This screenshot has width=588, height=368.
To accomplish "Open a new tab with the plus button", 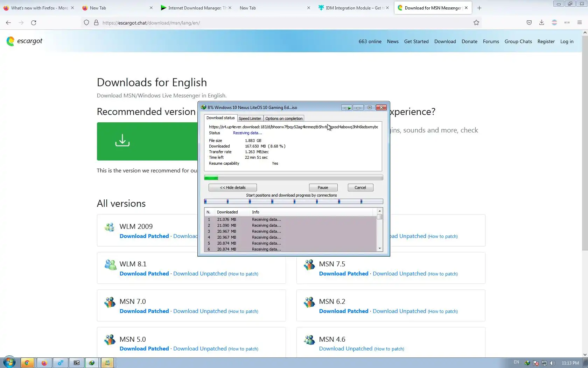I will [x=479, y=8].
